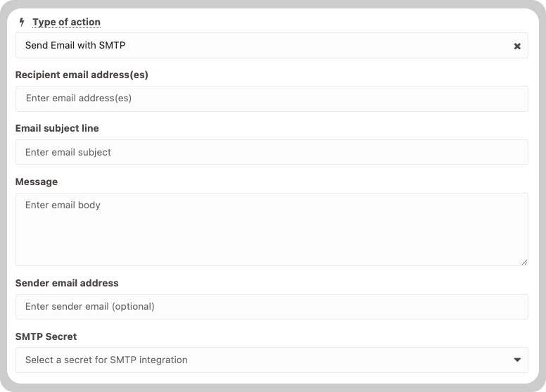The image size is (546, 392).
Task: Focus the Email subject line field
Action: [x=272, y=152]
